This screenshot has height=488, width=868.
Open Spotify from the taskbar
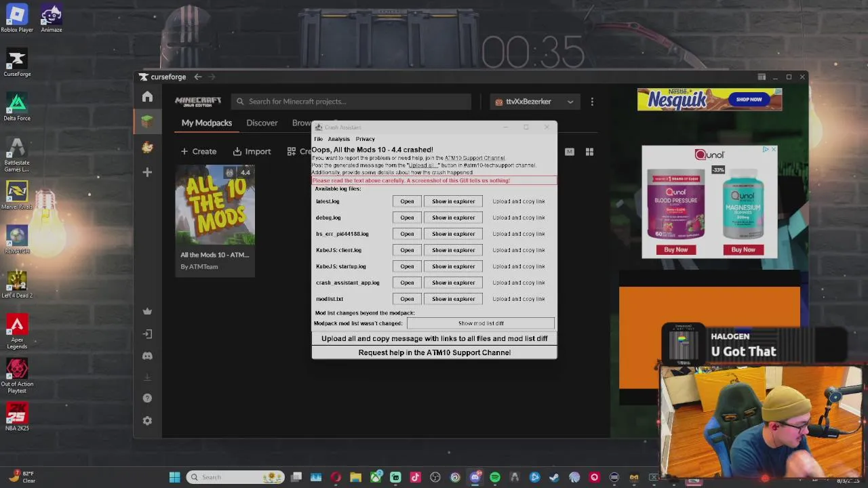[x=495, y=477]
